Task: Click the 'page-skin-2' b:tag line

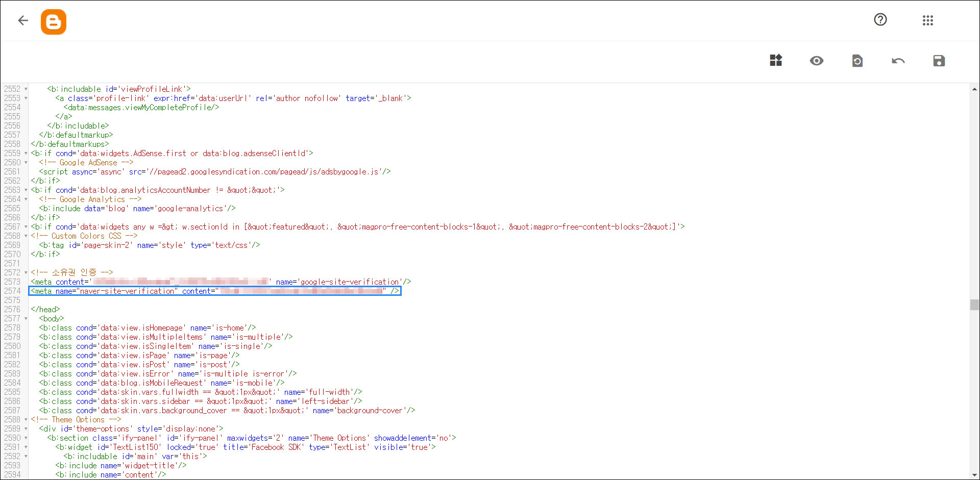Action: tap(149, 245)
